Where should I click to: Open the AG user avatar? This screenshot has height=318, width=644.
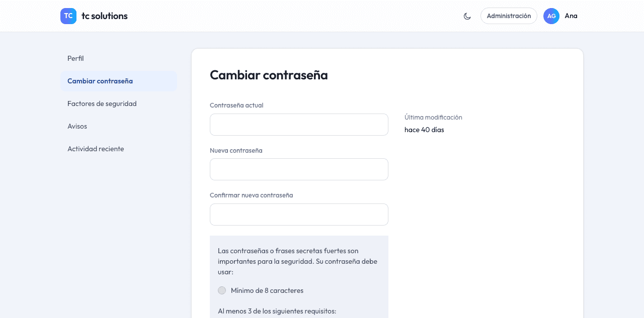(551, 16)
